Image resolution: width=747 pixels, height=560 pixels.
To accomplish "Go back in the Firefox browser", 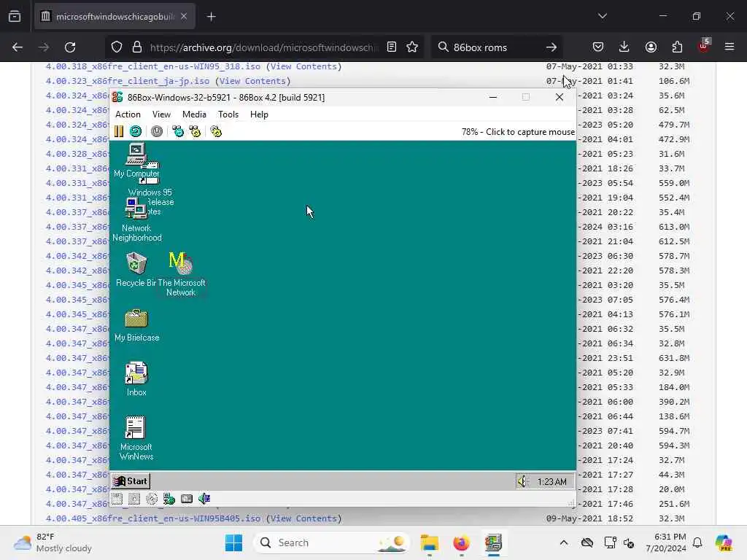I will click(18, 47).
